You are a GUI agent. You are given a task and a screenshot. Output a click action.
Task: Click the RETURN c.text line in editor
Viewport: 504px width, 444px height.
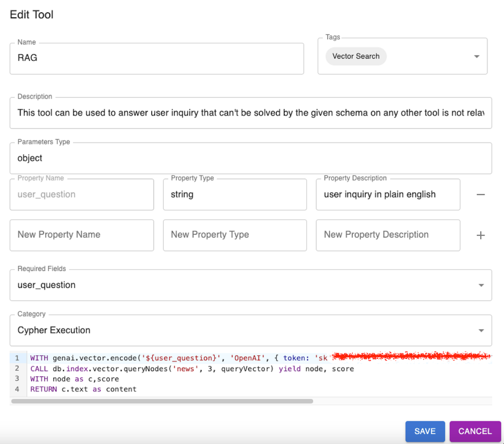[84, 389]
